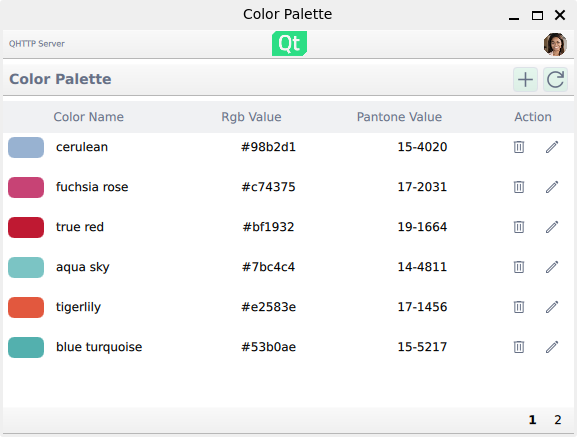Click Pantone value 17-1456
Screen dimensions: 577x437
click(x=422, y=307)
